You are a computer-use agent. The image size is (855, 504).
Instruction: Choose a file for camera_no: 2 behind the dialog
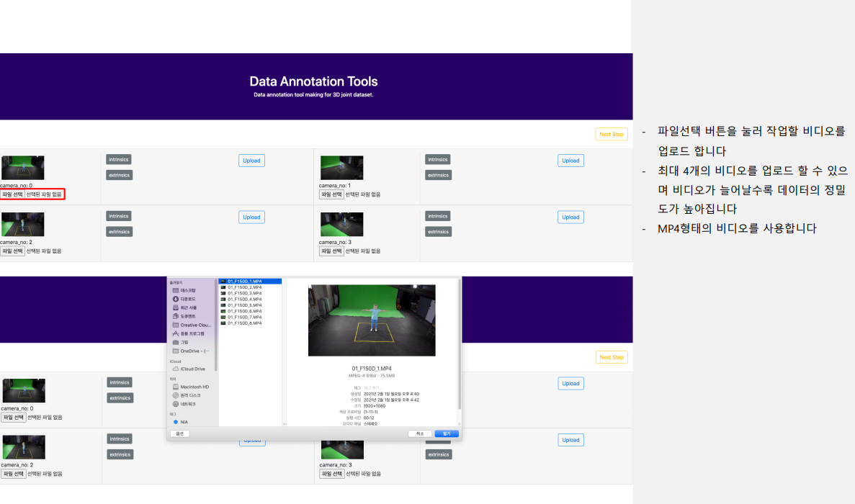point(14,474)
